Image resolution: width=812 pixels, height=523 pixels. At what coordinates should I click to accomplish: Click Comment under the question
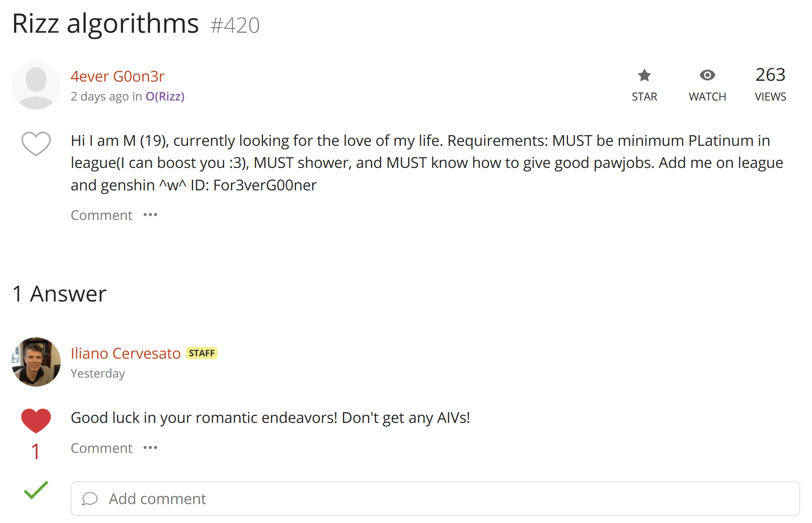pos(101,215)
